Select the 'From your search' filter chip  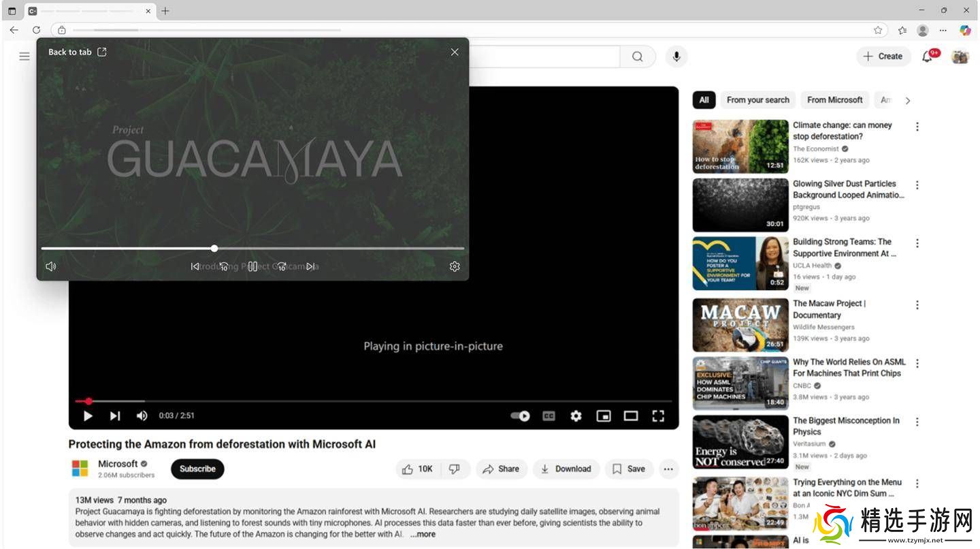click(757, 100)
